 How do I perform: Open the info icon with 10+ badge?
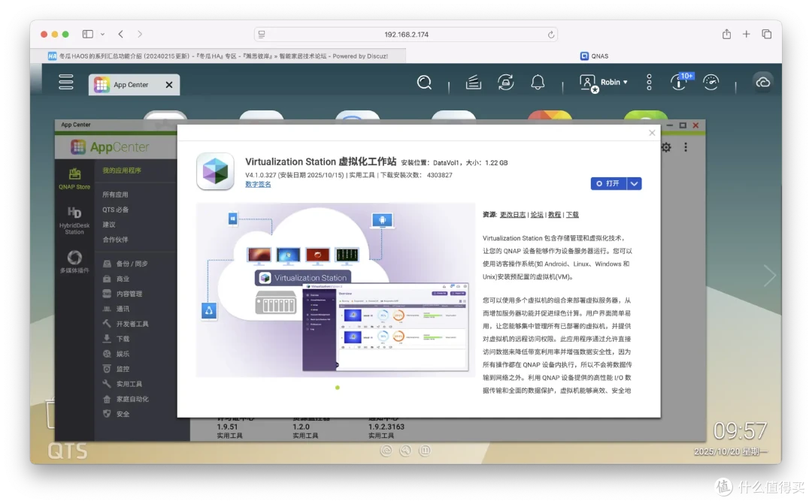pyautogui.click(x=680, y=82)
